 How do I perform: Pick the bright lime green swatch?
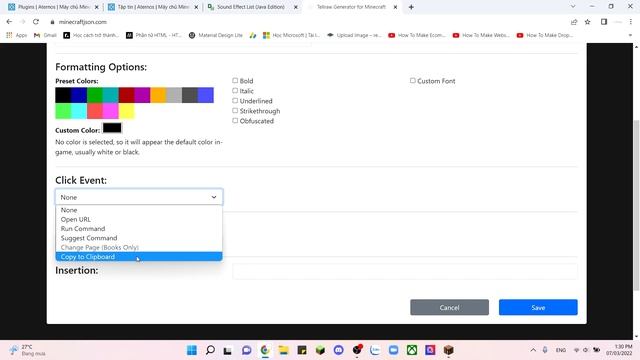[63, 111]
